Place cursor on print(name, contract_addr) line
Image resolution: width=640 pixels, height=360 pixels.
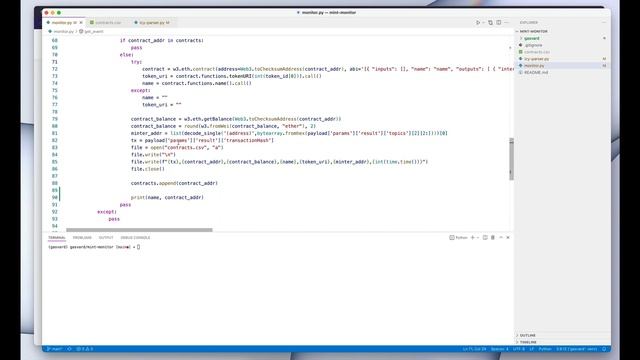167,198
